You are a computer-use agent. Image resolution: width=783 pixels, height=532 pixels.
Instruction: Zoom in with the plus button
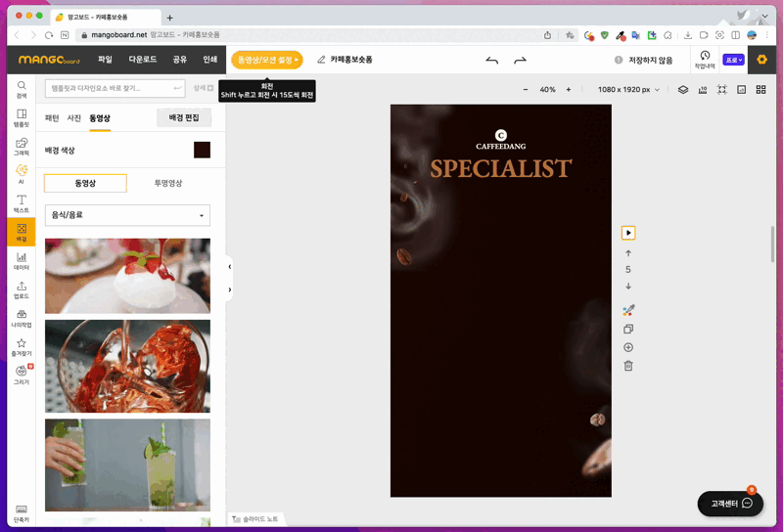tap(569, 90)
